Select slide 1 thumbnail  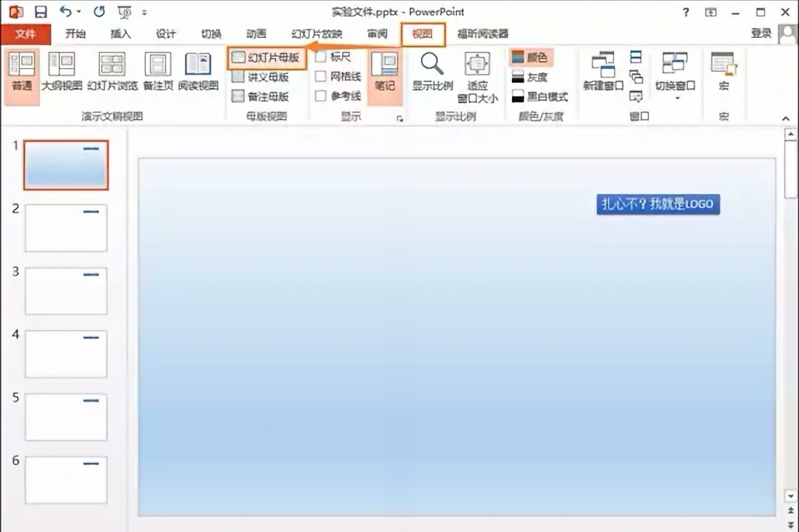point(67,165)
